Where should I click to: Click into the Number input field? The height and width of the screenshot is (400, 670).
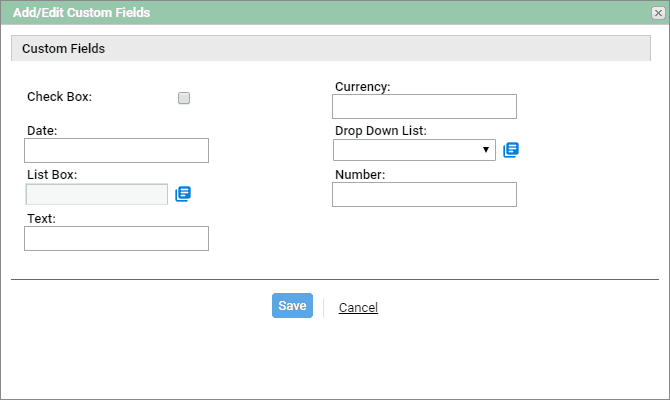pos(424,194)
